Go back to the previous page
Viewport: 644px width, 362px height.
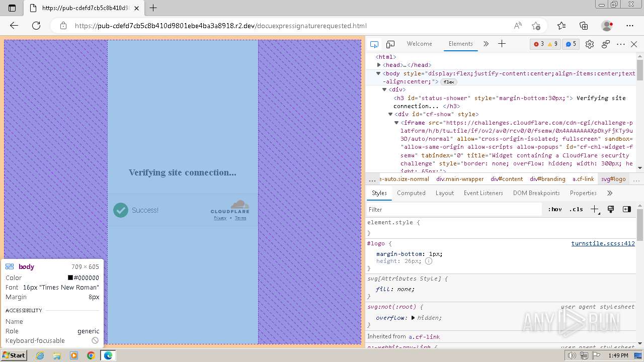click(14, 26)
